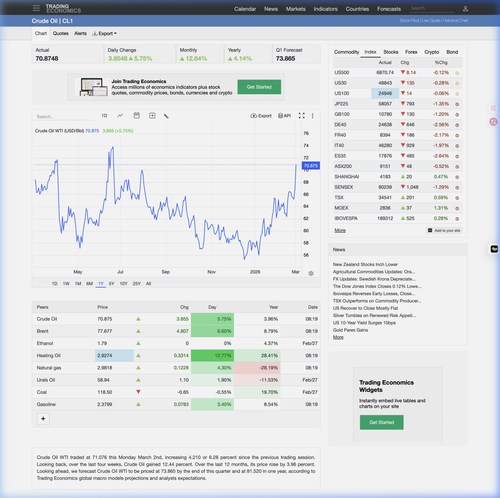The height and width of the screenshot is (498, 500).
Task: Open the Countries menu
Action: click(x=357, y=9)
